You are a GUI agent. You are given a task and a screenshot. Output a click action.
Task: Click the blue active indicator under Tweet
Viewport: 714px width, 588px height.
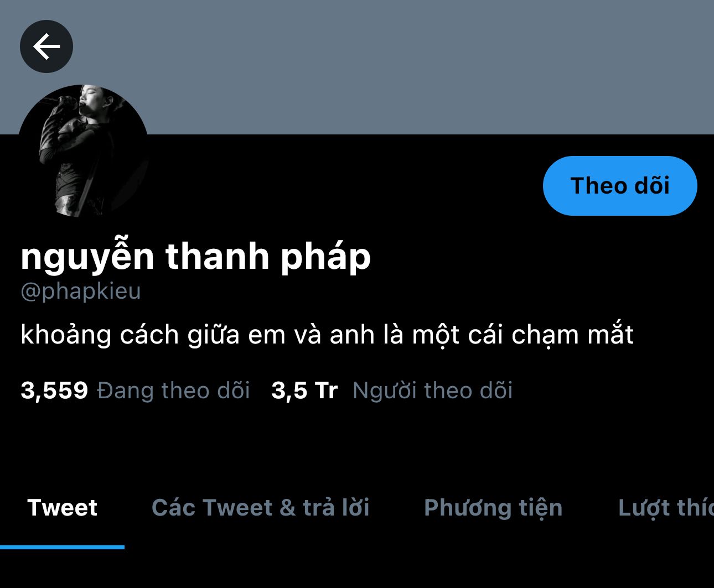pos(62,547)
